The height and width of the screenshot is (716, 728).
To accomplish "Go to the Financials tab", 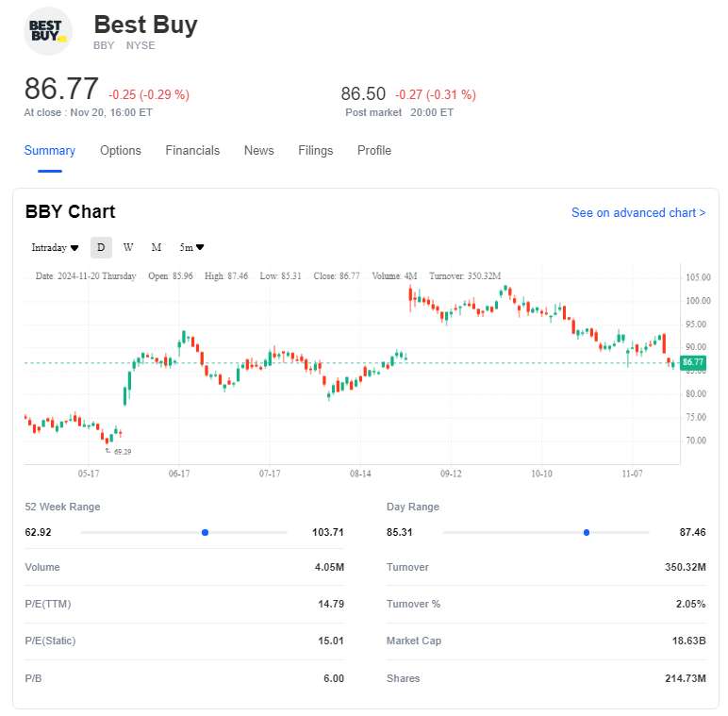I will [192, 151].
